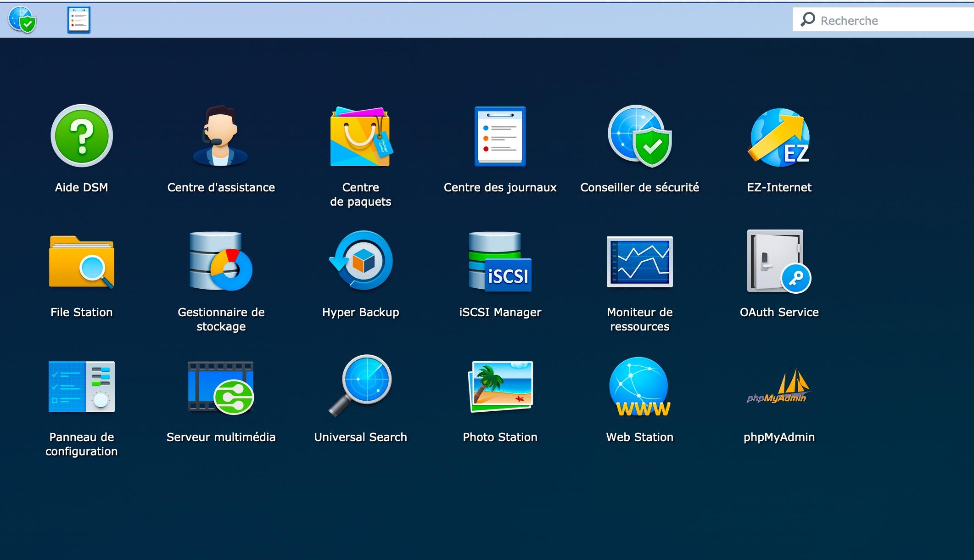
Task: Open Gestionnaire de stockage
Action: tap(221, 261)
